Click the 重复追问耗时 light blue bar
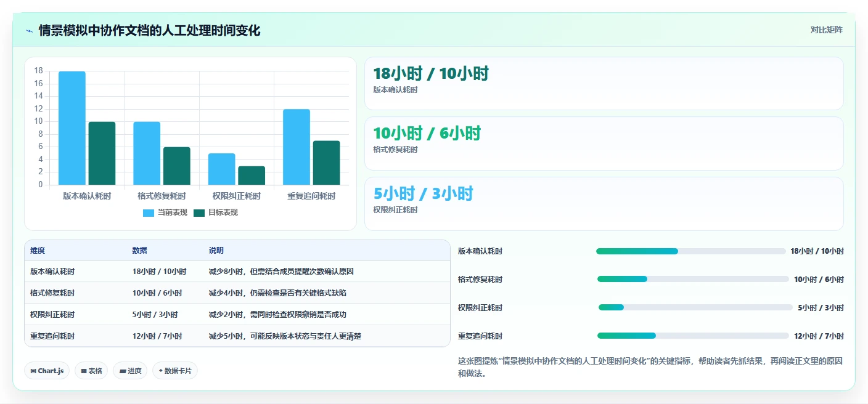The height and width of the screenshot is (404, 868). point(297,147)
